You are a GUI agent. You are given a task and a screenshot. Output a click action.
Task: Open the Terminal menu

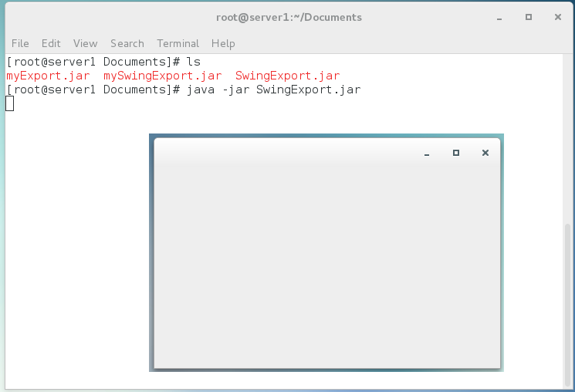coord(178,43)
